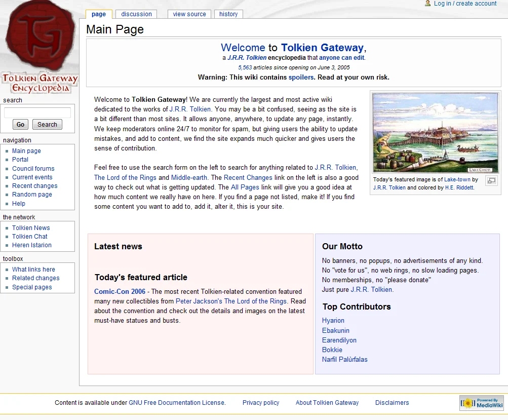Viewport: 508px width, 420px height.
Task: Open Related changes in toolbox
Action: pyautogui.click(x=36, y=278)
